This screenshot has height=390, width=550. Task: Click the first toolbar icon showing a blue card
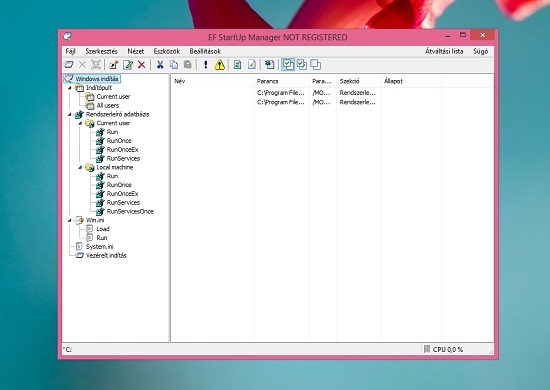[69, 65]
